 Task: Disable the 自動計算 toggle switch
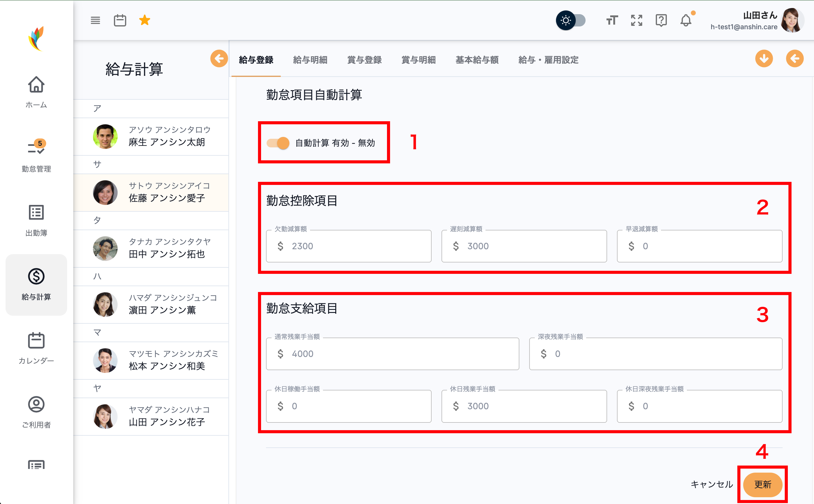coord(278,143)
